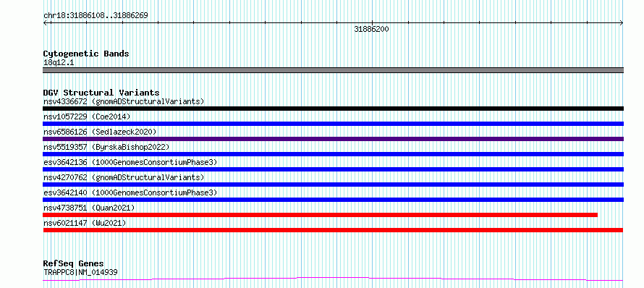Click the blue bar under esv3642136
The width and height of the screenshot is (644, 288).
tap(333, 169)
